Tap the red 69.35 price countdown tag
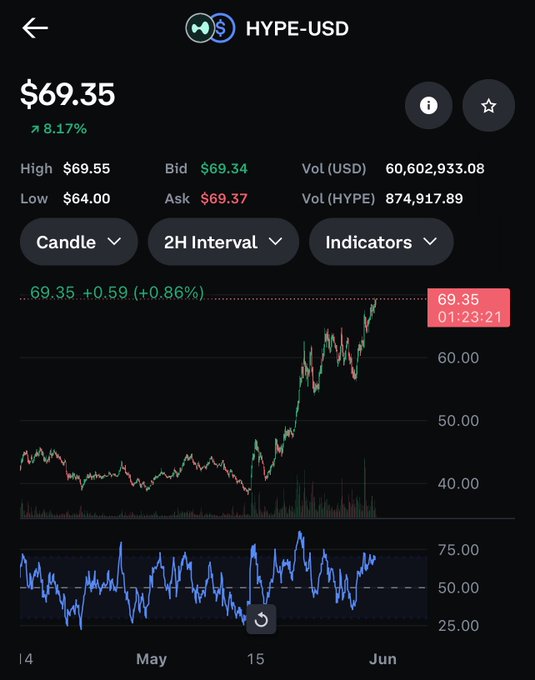This screenshot has width=535, height=680. tap(469, 307)
